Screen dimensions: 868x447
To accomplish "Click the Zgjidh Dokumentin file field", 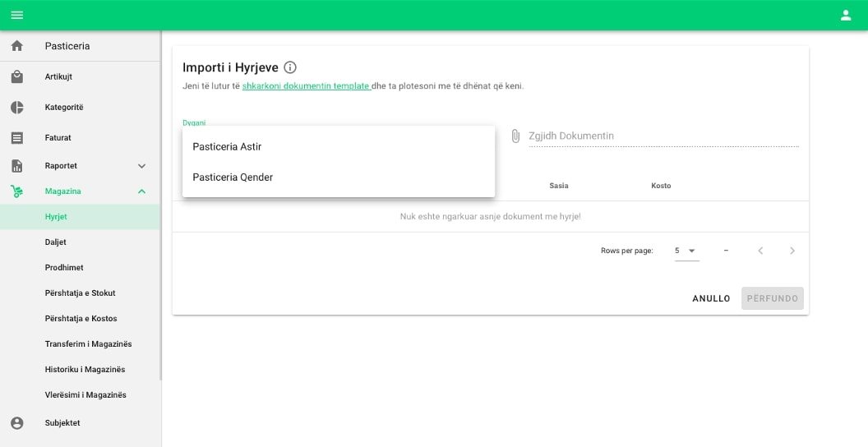I will [x=662, y=136].
